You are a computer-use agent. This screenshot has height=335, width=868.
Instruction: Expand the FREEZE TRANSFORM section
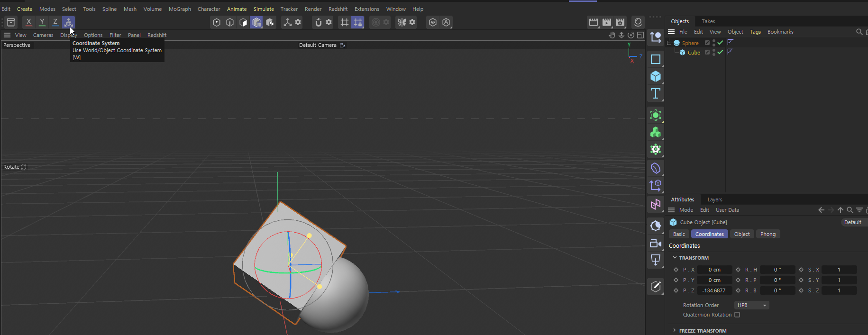(x=675, y=331)
